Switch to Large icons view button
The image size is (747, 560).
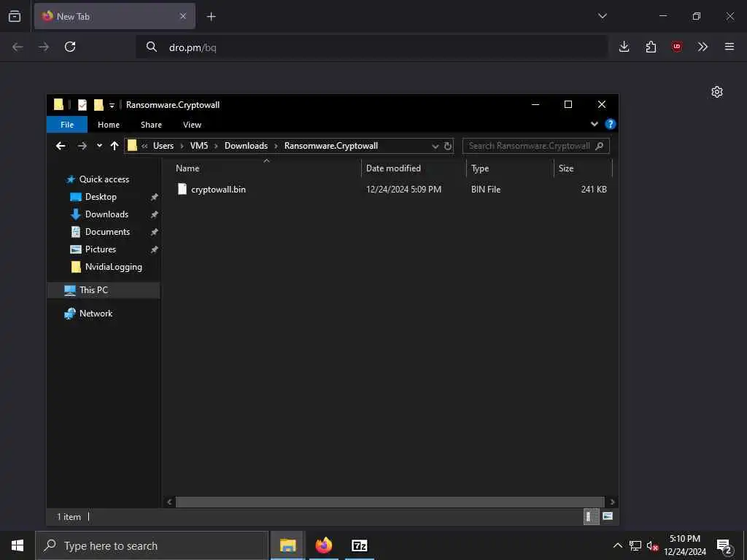tap(608, 516)
